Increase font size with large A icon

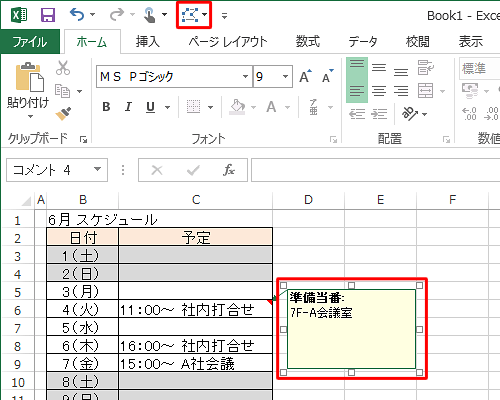[x=305, y=76]
